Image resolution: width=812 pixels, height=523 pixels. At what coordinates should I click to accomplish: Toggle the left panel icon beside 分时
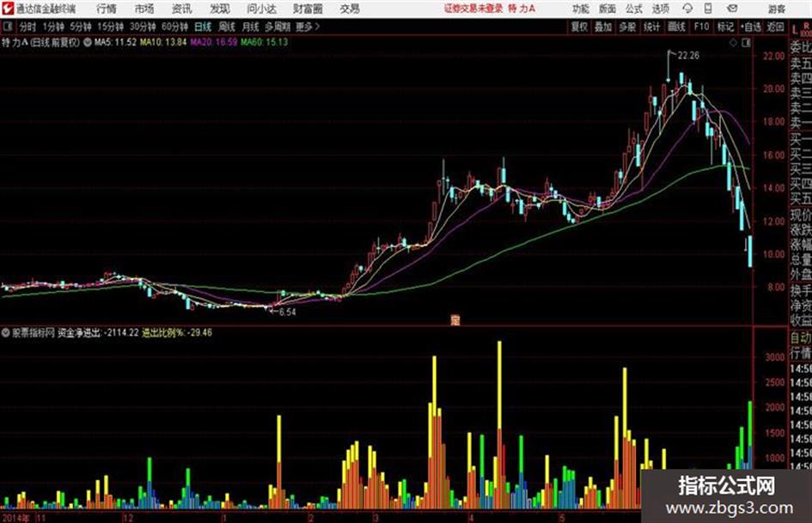coord(7,27)
